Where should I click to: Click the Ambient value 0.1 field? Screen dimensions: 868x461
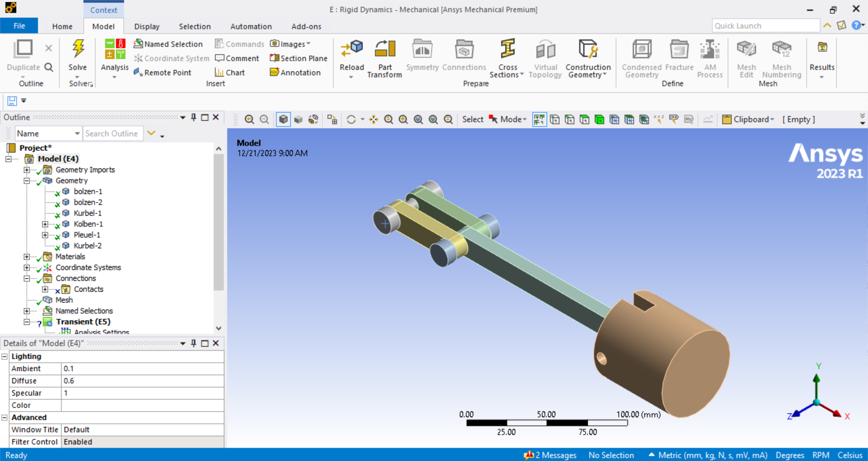point(142,369)
